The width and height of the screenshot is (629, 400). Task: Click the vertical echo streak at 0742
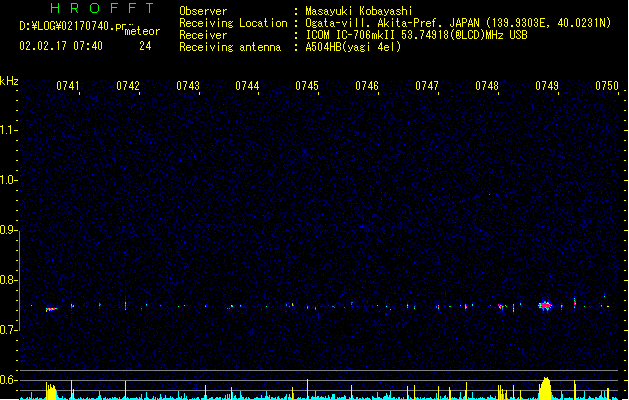point(126,304)
